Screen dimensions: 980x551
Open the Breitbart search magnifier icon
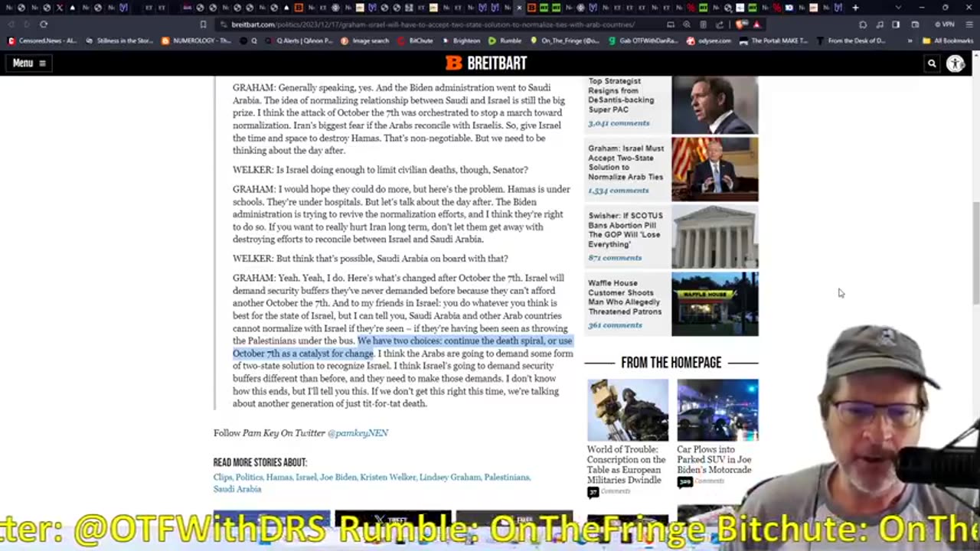point(932,64)
